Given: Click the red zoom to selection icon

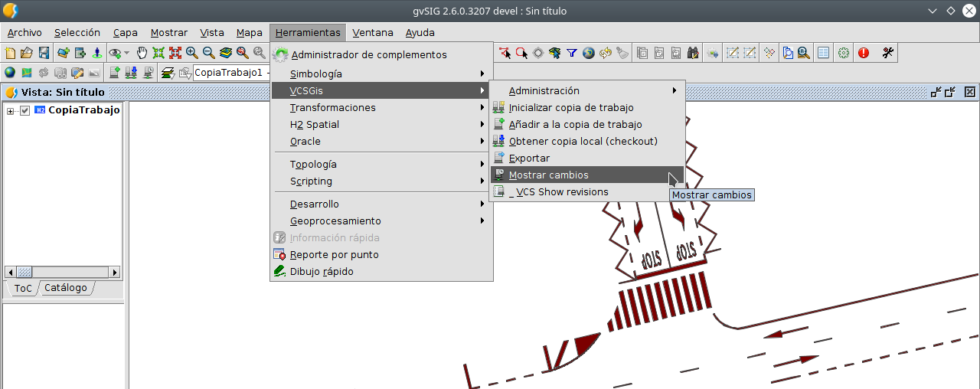Looking at the screenshot, I should pyautogui.click(x=175, y=53).
